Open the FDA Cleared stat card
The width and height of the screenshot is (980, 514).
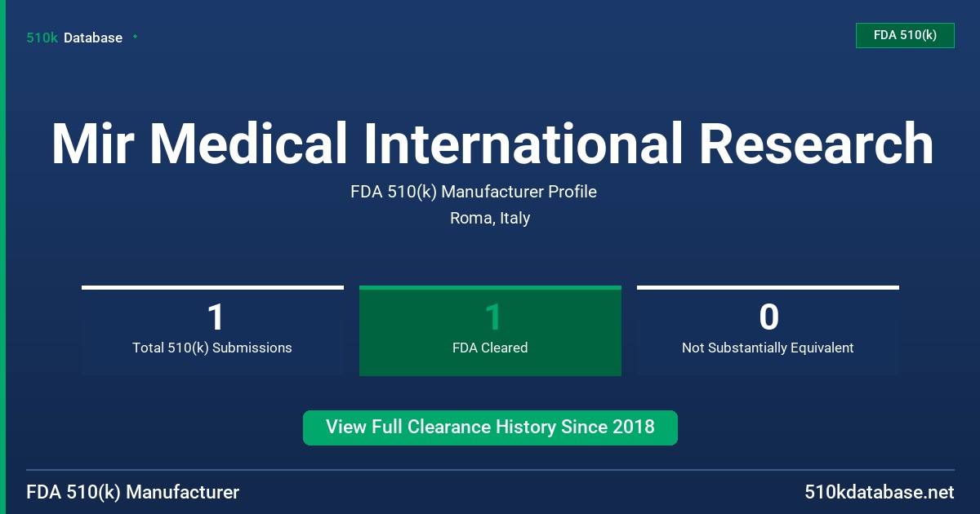[x=490, y=330]
